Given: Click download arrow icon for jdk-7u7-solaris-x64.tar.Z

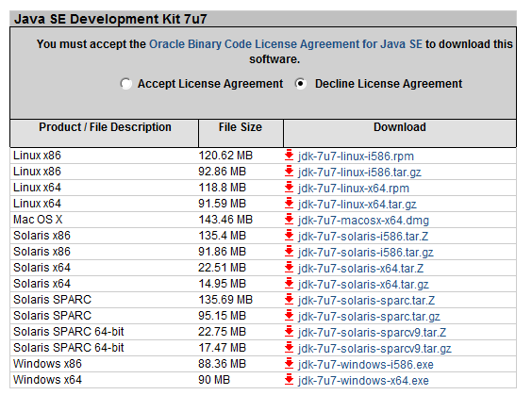Looking at the screenshot, I should pos(289,268).
